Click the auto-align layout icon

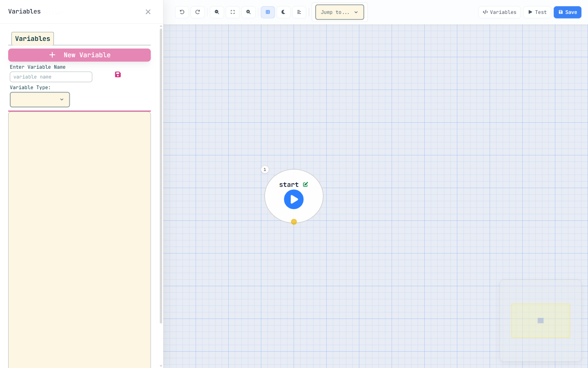(x=299, y=12)
